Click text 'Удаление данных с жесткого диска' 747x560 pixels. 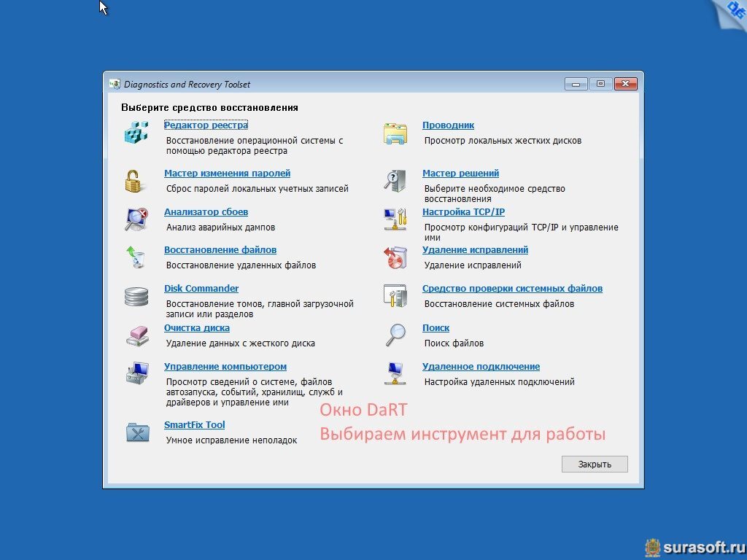coord(240,343)
